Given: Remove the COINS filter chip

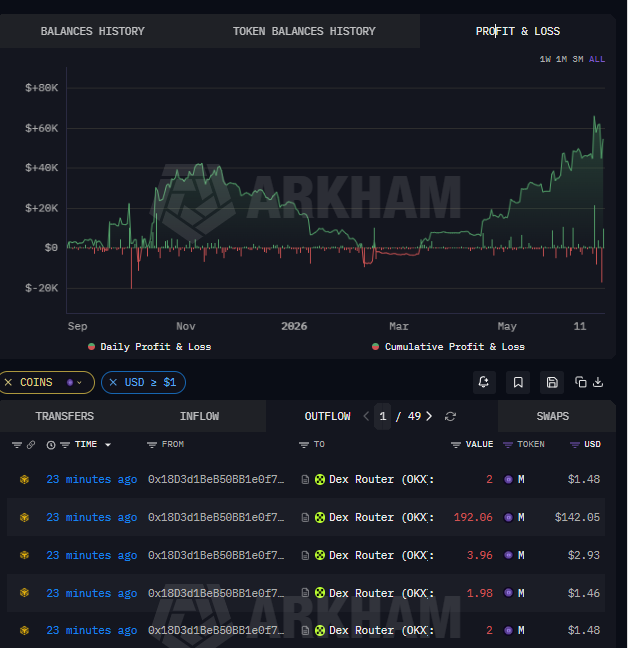Looking at the screenshot, I should tap(8, 382).
